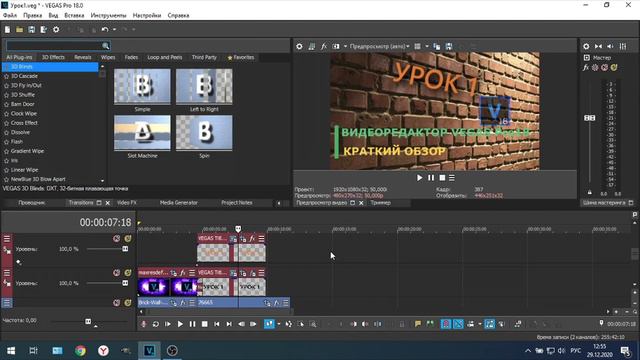This screenshot has width=640, height=360.
Task: Expand the edit tool dropdown arrow
Action: coord(279,324)
